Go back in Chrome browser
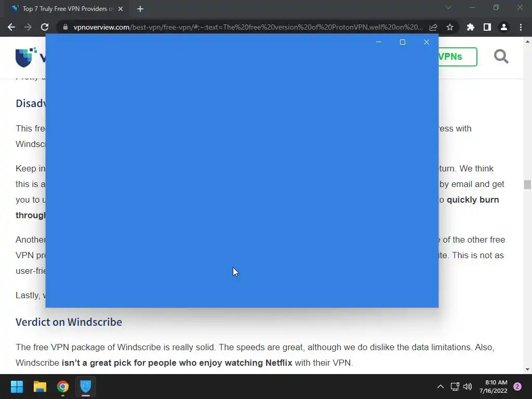 (11, 27)
